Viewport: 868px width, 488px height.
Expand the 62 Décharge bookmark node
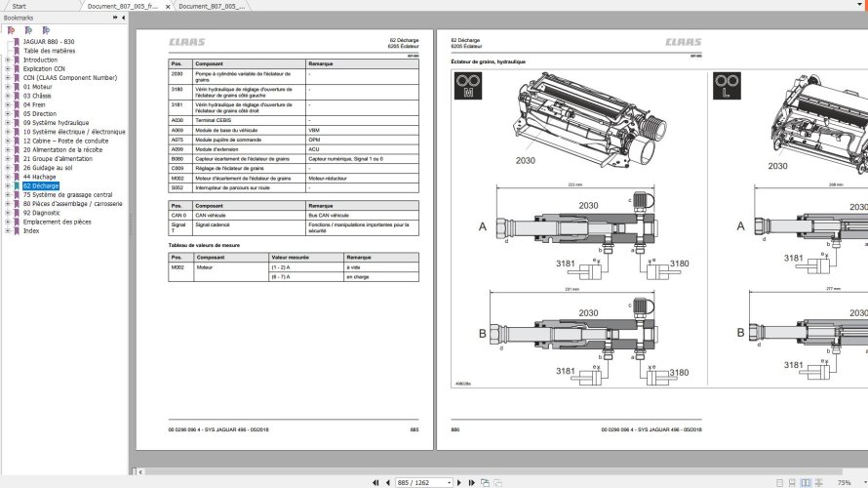pyautogui.click(x=8, y=186)
